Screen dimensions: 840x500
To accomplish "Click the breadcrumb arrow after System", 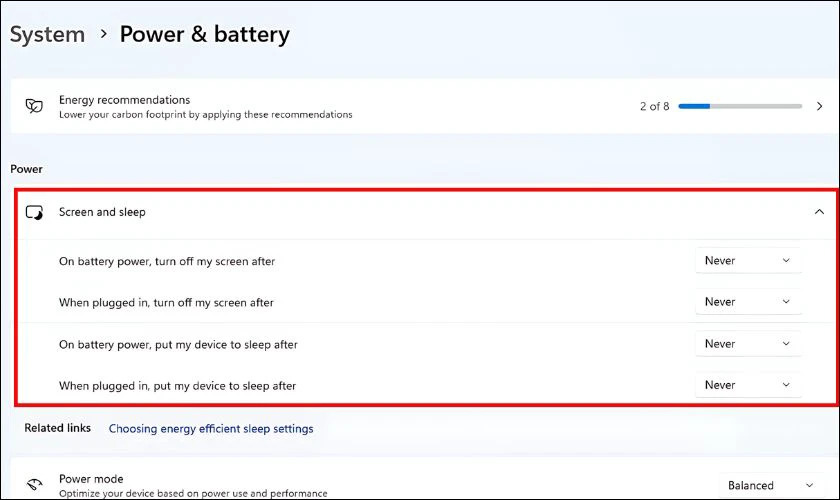I will point(102,35).
